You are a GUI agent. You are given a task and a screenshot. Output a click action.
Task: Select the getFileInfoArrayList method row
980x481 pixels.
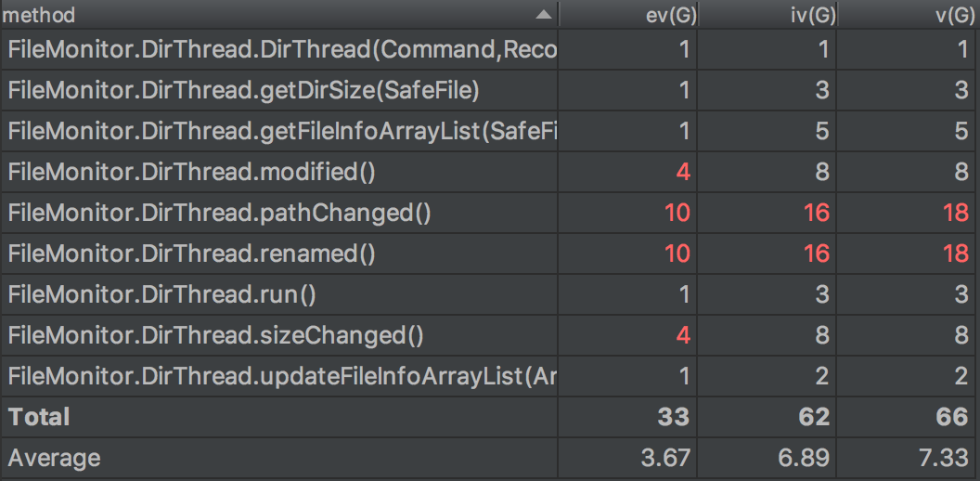pyautogui.click(x=281, y=131)
